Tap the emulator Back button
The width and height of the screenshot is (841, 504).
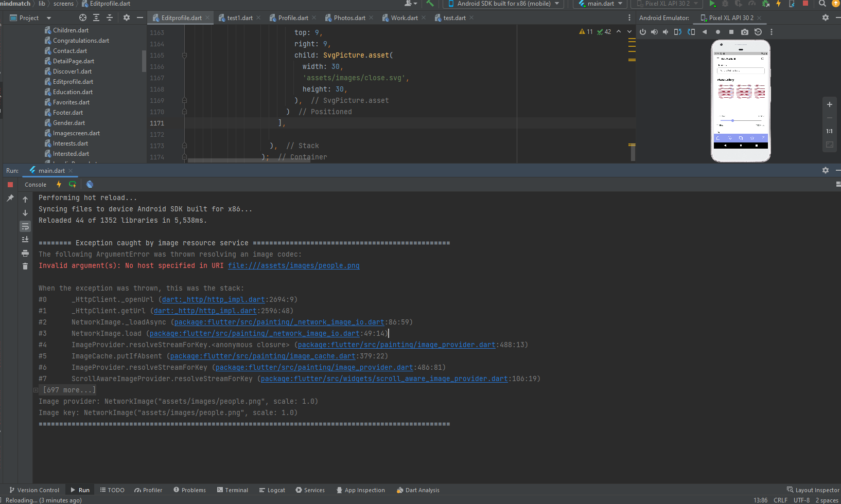(x=705, y=32)
